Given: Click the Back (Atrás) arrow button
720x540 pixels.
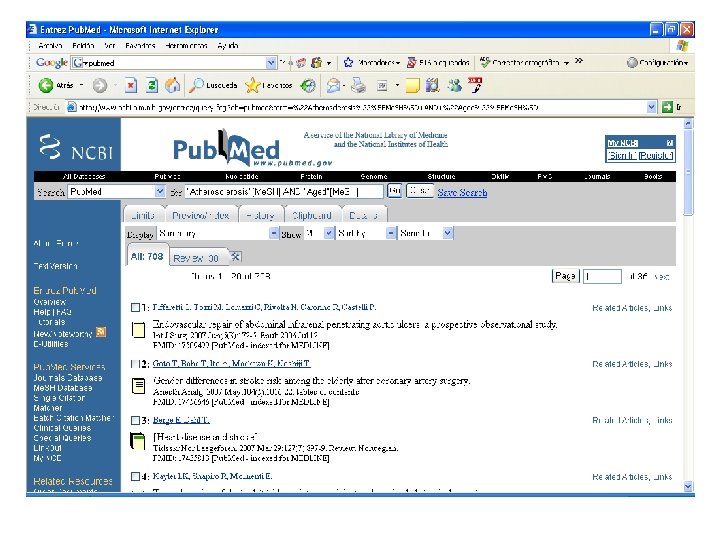Looking at the screenshot, I should pos(46,85).
